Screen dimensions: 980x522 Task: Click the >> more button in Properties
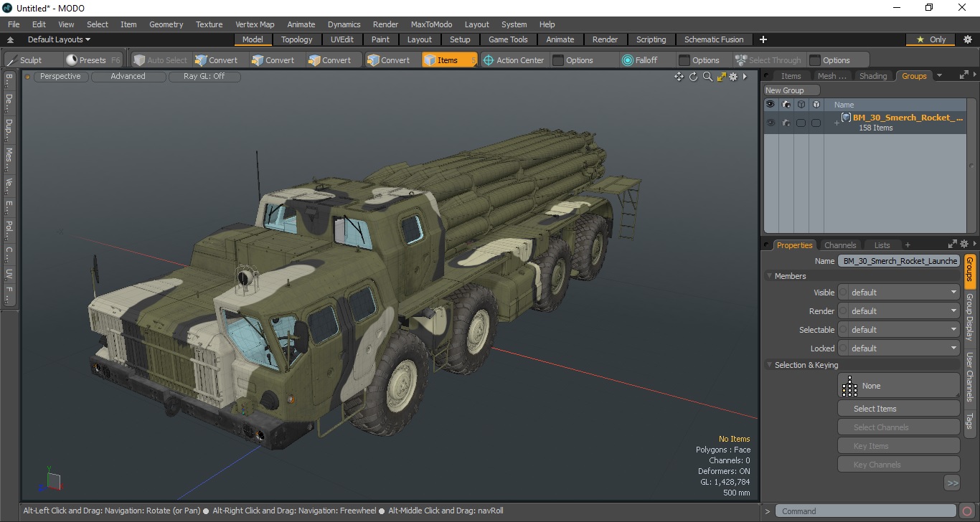952,483
